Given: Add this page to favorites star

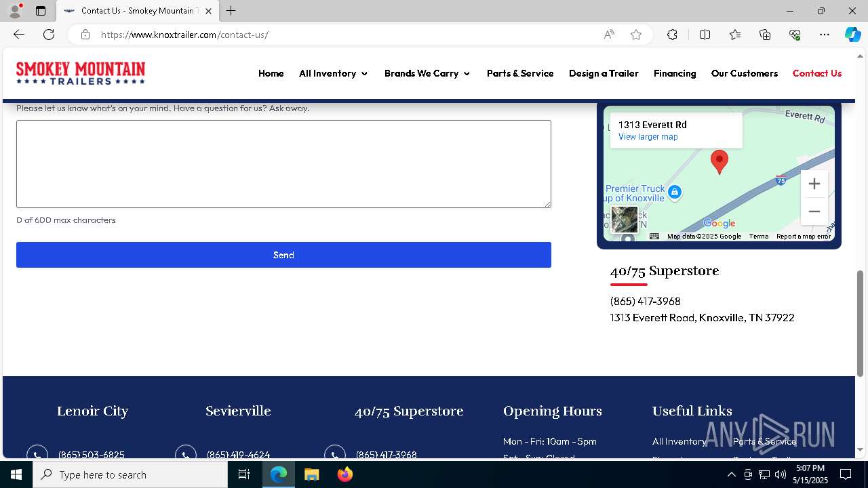Looking at the screenshot, I should pos(636,35).
